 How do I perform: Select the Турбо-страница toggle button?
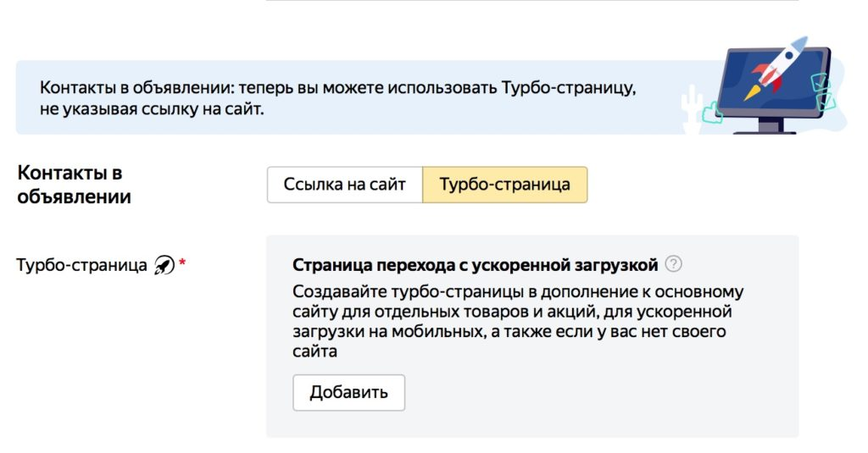(x=504, y=185)
